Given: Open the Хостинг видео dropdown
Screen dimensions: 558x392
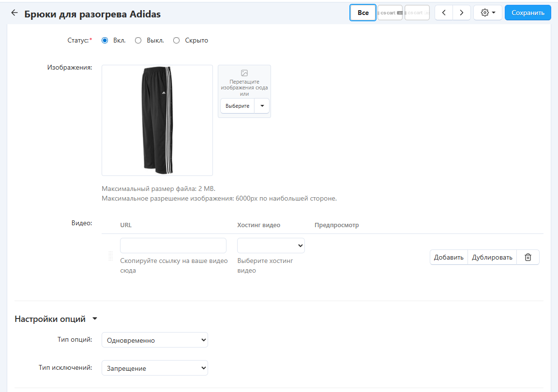Looking at the screenshot, I should 271,246.
